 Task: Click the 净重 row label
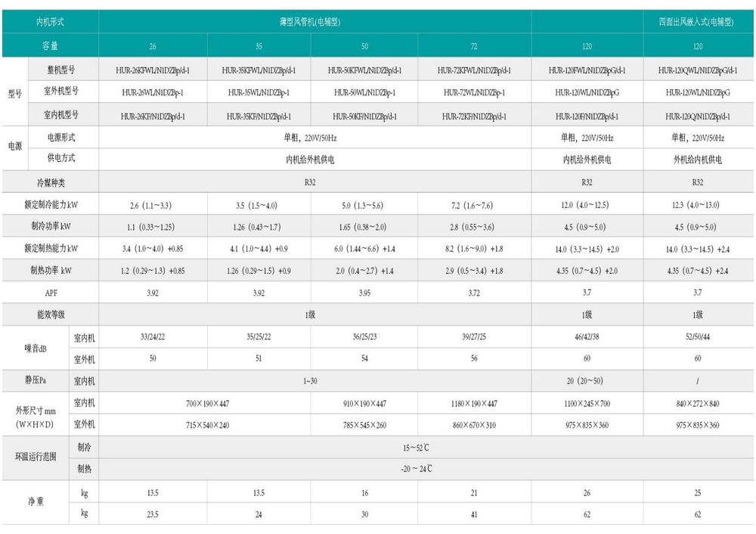(x=36, y=501)
